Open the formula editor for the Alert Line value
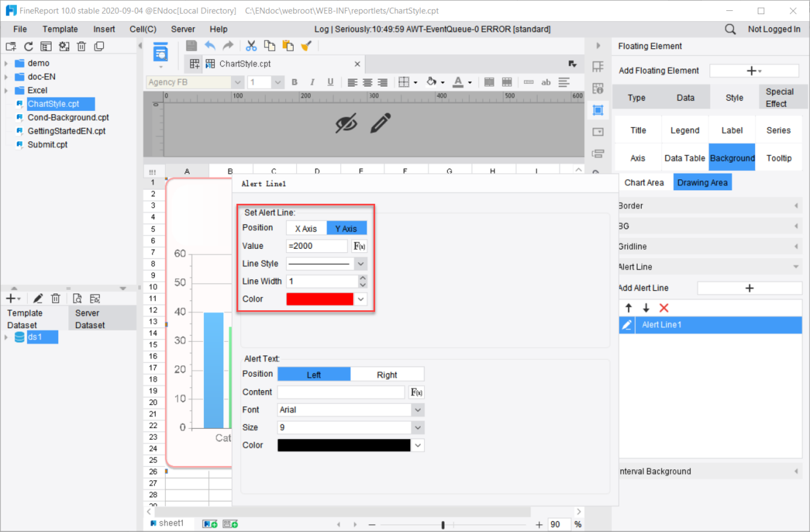This screenshot has height=532, width=810. click(359, 246)
